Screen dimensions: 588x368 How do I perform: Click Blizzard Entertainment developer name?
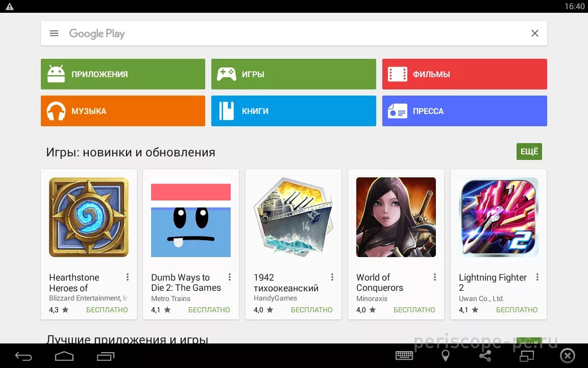click(88, 298)
